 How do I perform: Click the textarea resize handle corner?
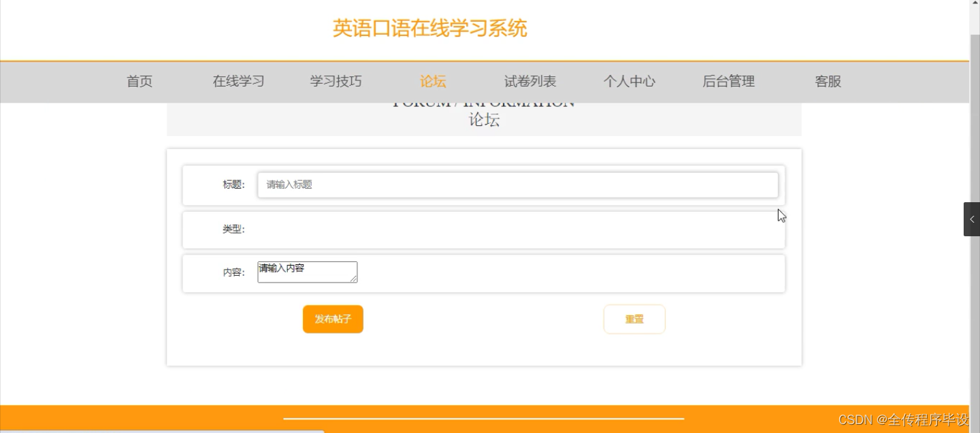(355, 278)
